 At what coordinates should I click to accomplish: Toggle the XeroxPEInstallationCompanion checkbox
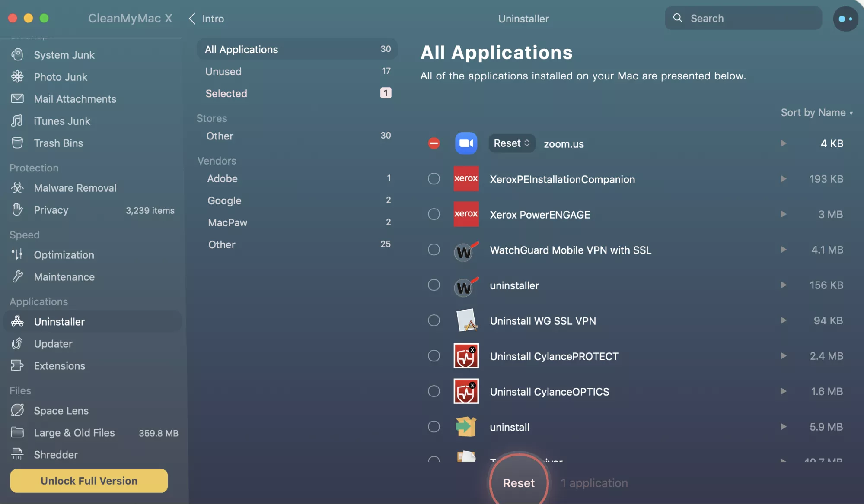[x=434, y=179]
